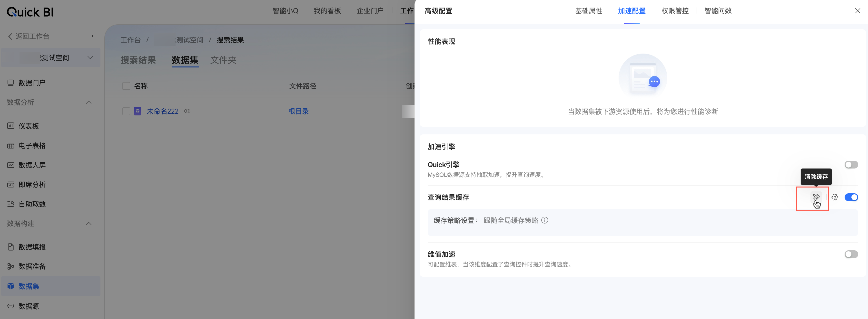This screenshot has height=319, width=868.
Task: Click the eye icon beside 未命名222
Action: (x=187, y=111)
